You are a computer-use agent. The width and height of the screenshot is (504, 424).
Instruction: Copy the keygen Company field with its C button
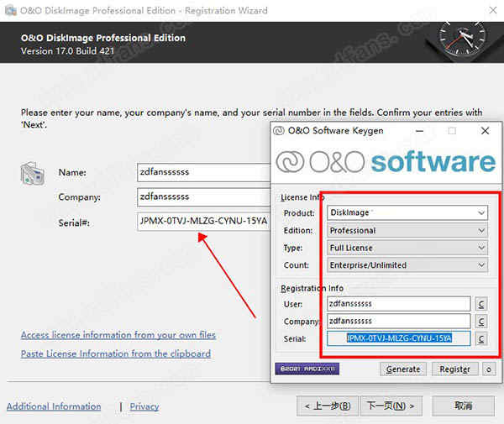pos(480,322)
